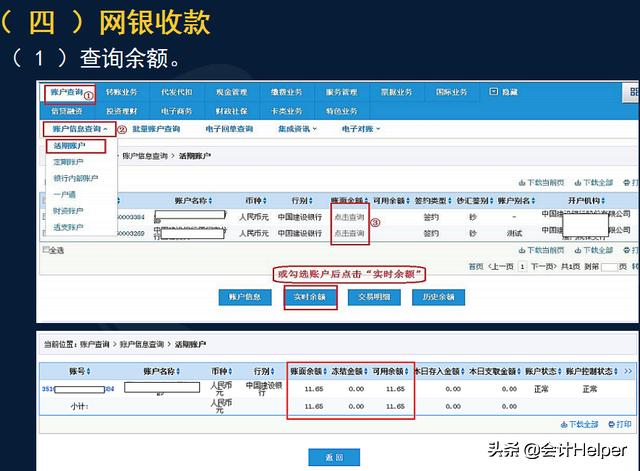Click the page number input after 到第

click(x=609, y=267)
